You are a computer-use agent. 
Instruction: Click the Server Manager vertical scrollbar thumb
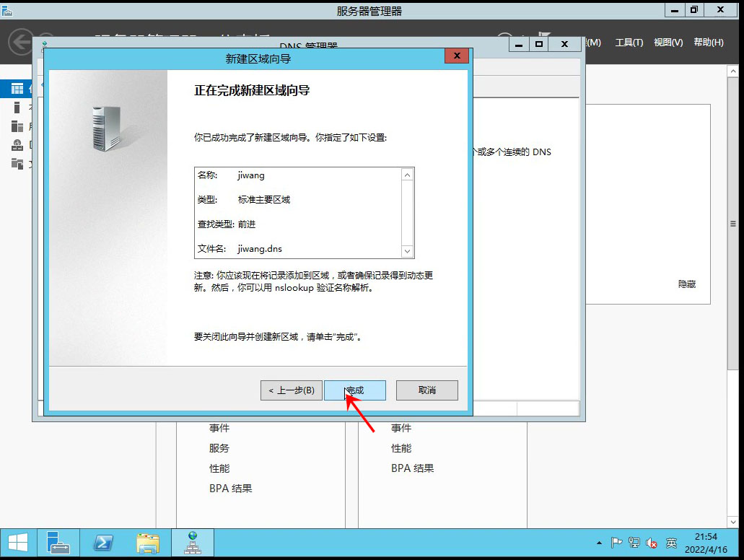point(732,224)
